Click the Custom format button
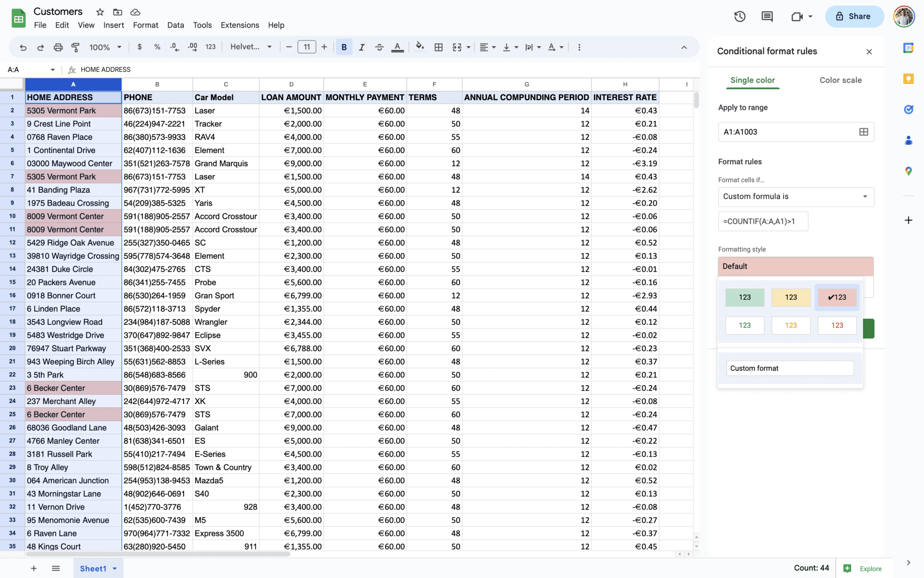 point(790,368)
